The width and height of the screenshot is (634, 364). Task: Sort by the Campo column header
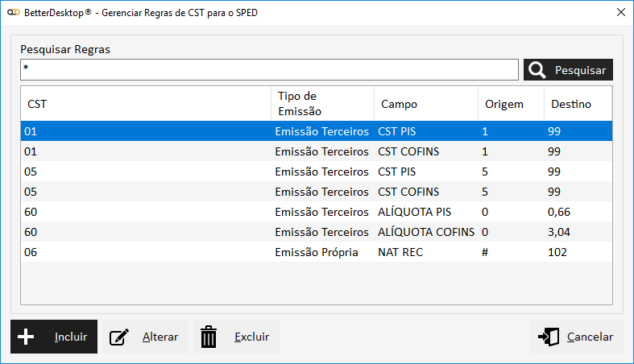[425, 104]
